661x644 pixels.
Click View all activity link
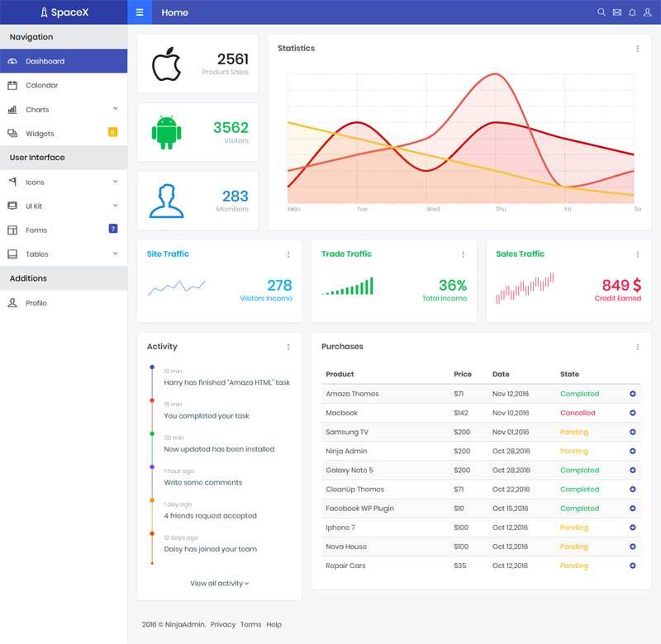219,583
